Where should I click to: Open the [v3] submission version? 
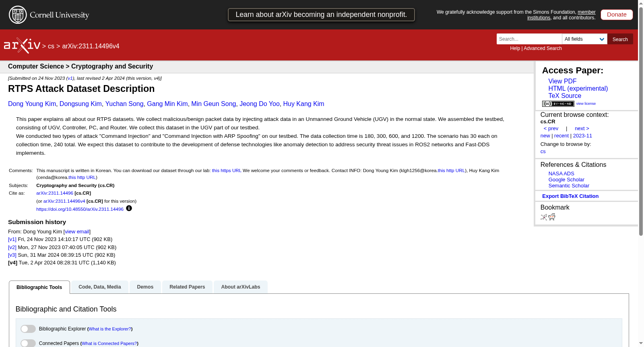[x=12, y=255]
